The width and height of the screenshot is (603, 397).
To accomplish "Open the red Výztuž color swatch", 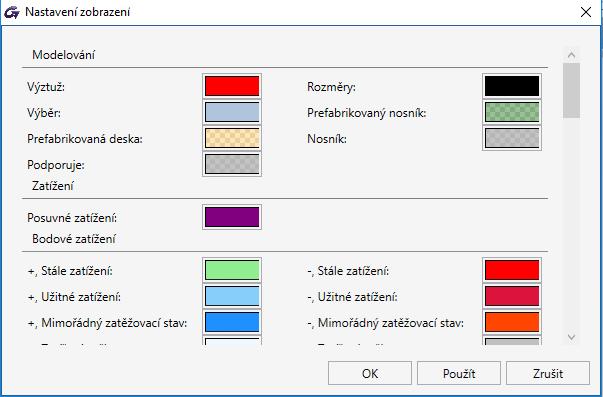I will pyautogui.click(x=232, y=86).
